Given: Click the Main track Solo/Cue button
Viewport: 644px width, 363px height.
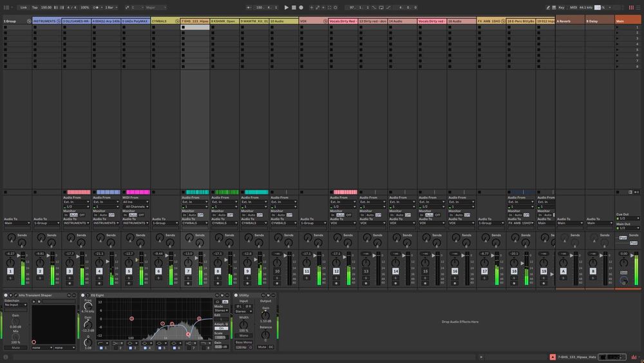Looking at the screenshot, I should pyautogui.click(x=623, y=273).
